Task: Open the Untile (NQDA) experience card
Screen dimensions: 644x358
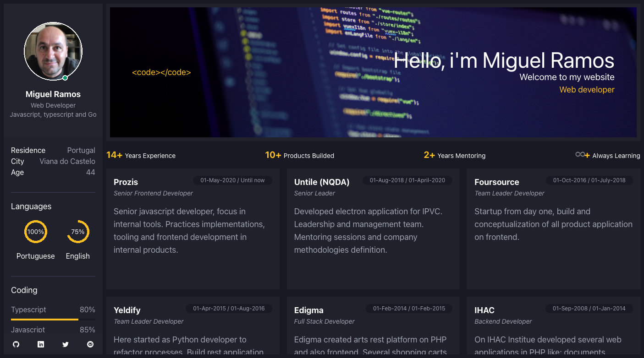Action: click(373, 229)
